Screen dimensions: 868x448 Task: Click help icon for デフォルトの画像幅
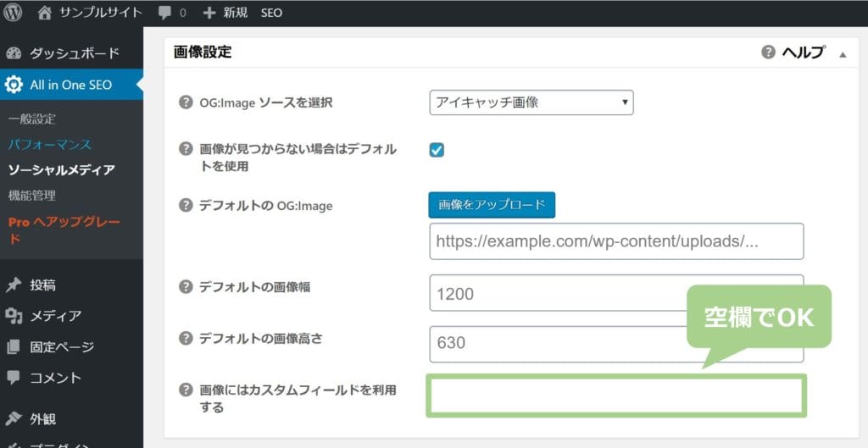click(186, 286)
